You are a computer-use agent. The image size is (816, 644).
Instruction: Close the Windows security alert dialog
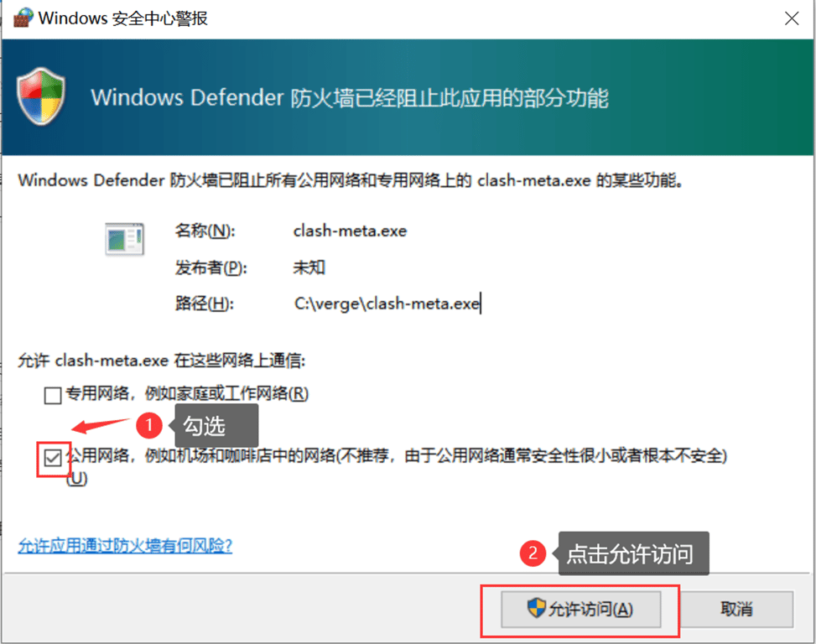coord(790,18)
